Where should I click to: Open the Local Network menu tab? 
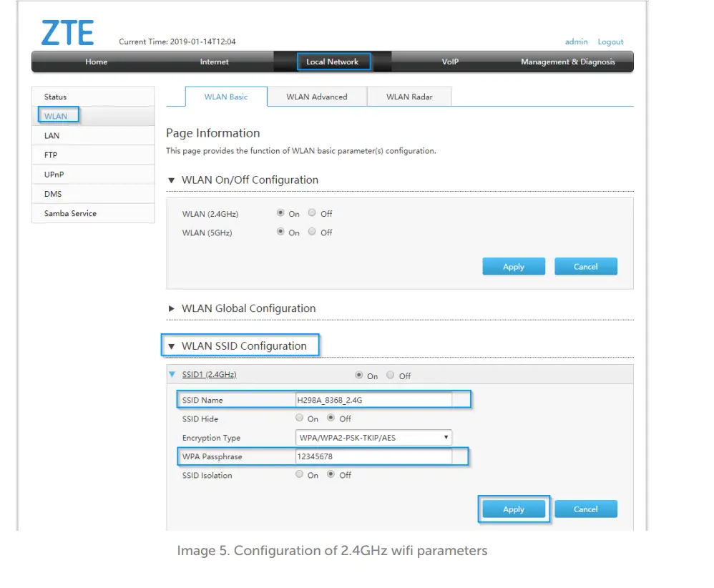pyautogui.click(x=333, y=62)
